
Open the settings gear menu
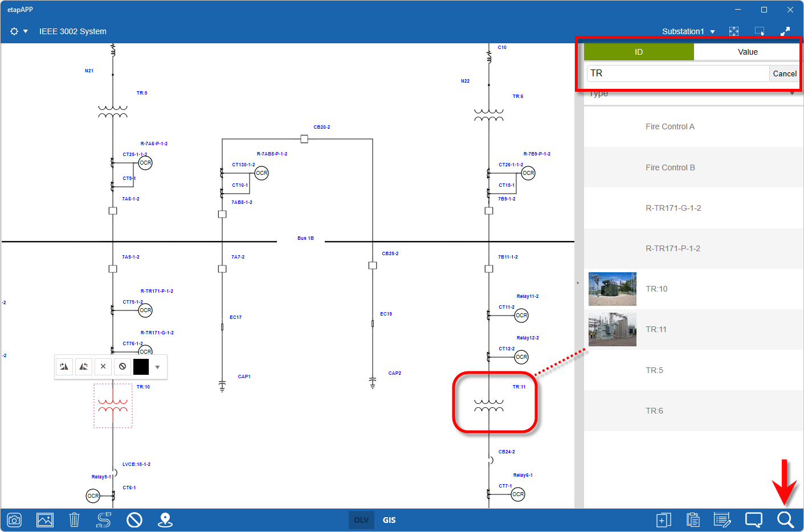click(14, 31)
